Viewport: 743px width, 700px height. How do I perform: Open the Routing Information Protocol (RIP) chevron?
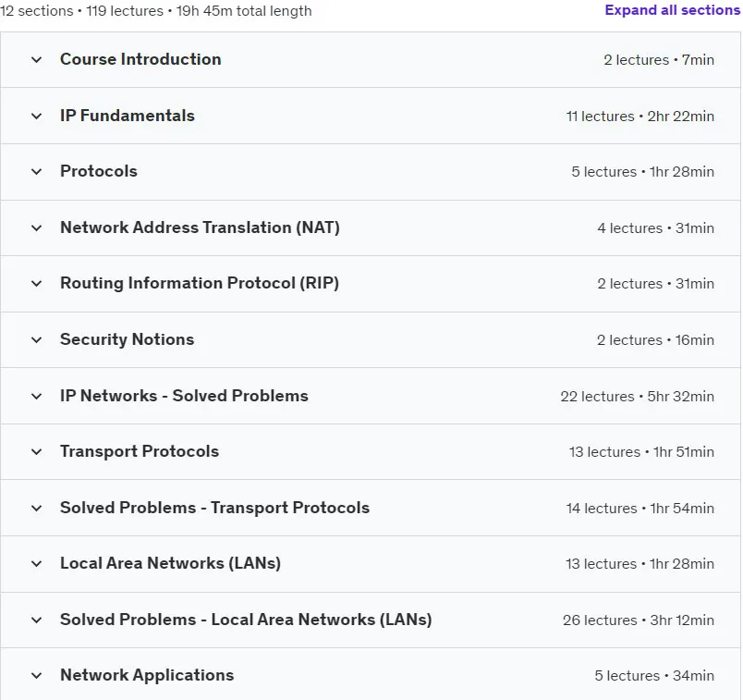pos(36,284)
